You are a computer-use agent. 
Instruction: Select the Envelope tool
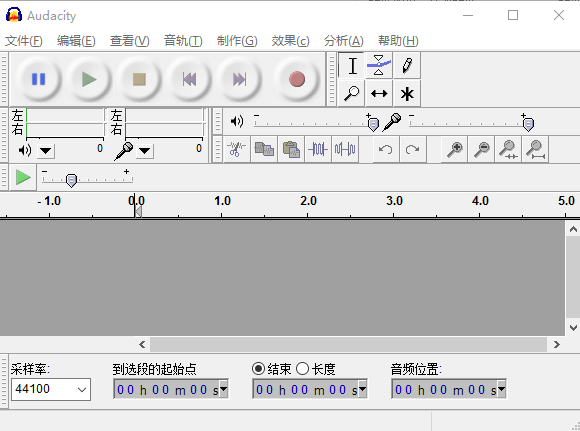(379, 66)
